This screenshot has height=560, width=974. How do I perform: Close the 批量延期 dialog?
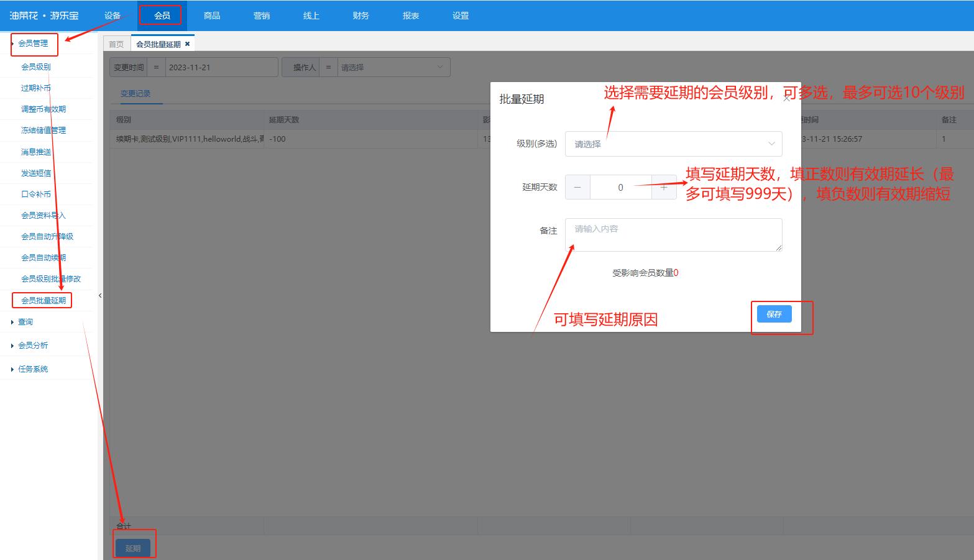[x=786, y=99]
